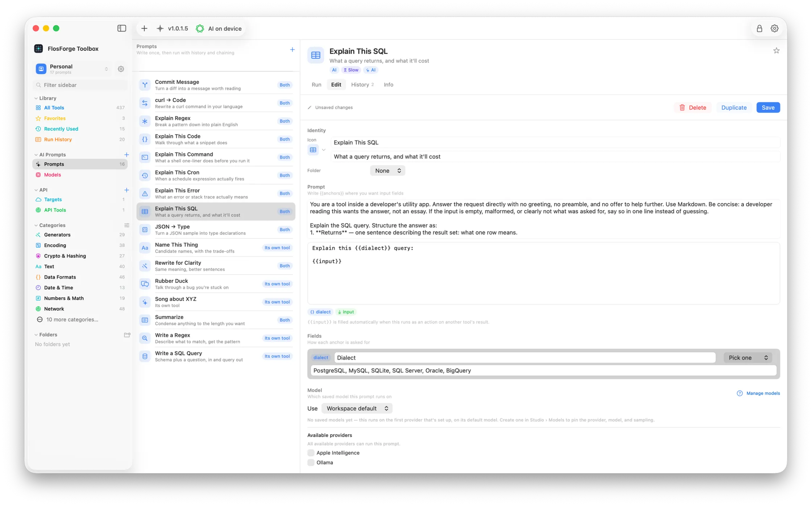Open the prompt icon picker dropdown
This screenshot has height=506, width=812.
317,150
